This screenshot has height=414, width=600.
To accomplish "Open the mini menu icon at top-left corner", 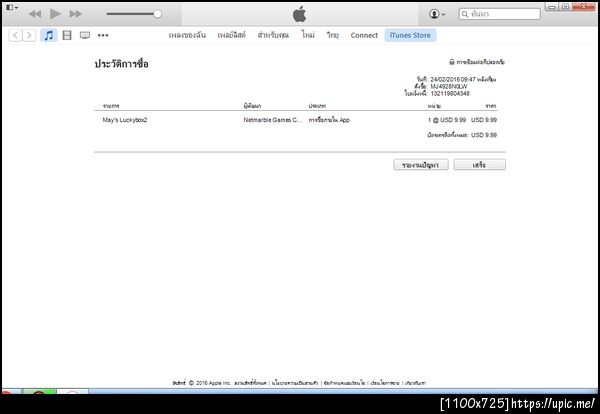I will pos(11,7).
